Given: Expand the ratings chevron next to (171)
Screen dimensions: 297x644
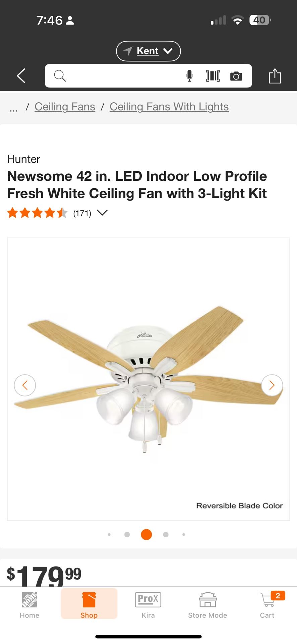Looking at the screenshot, I should (x=102, y=213).
